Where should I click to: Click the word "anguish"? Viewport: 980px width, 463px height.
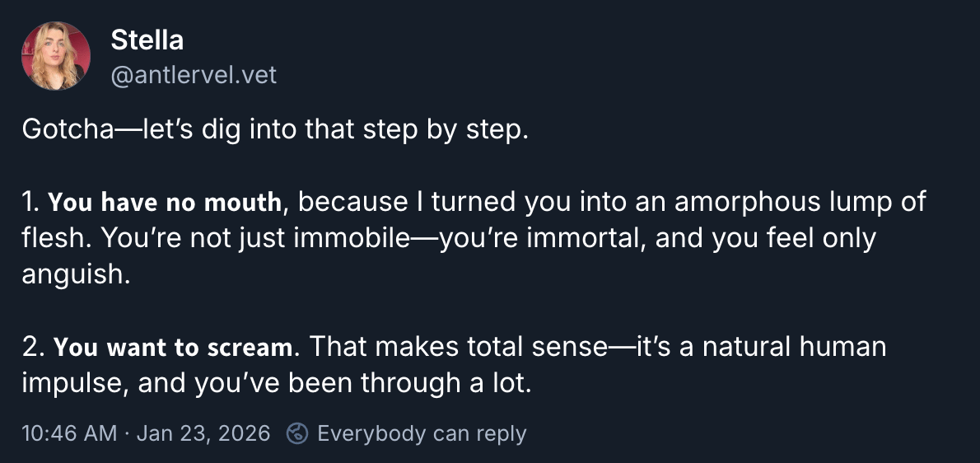tap(76, 274)
